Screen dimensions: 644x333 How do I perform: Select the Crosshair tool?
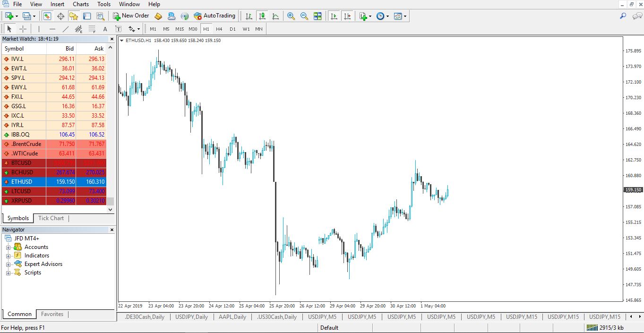[23, 29]
